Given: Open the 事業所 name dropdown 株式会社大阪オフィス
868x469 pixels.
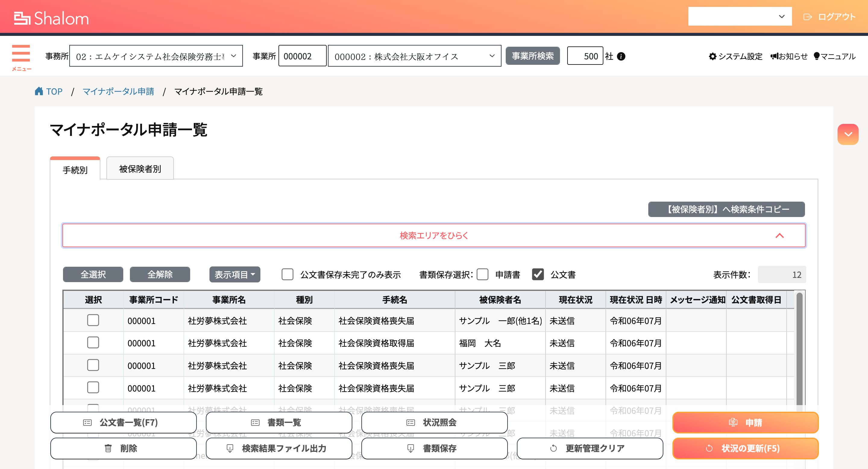Looking at the screenshot, I should pos(414,56).
